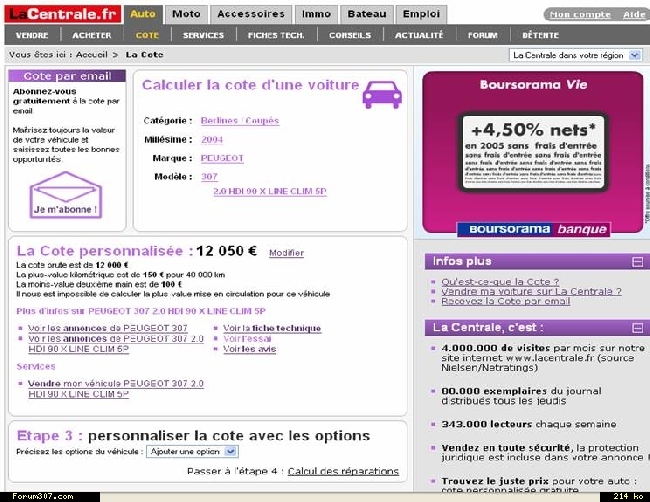Open La Centrale dans votre région dropdown
Screen dimensions: 650x502
[575, 55]
